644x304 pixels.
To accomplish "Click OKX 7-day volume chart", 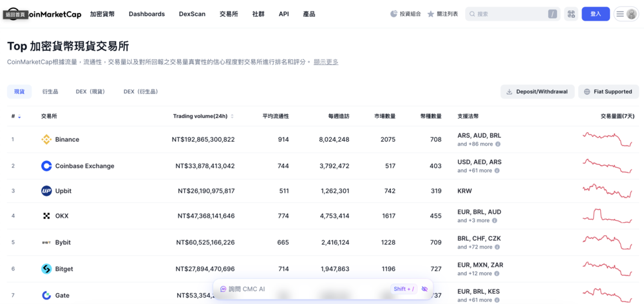I will coord(607,216).
